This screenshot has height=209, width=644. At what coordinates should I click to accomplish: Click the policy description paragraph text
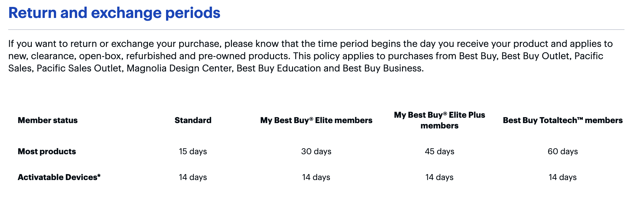pyautogui.click(x=310, y=56)
